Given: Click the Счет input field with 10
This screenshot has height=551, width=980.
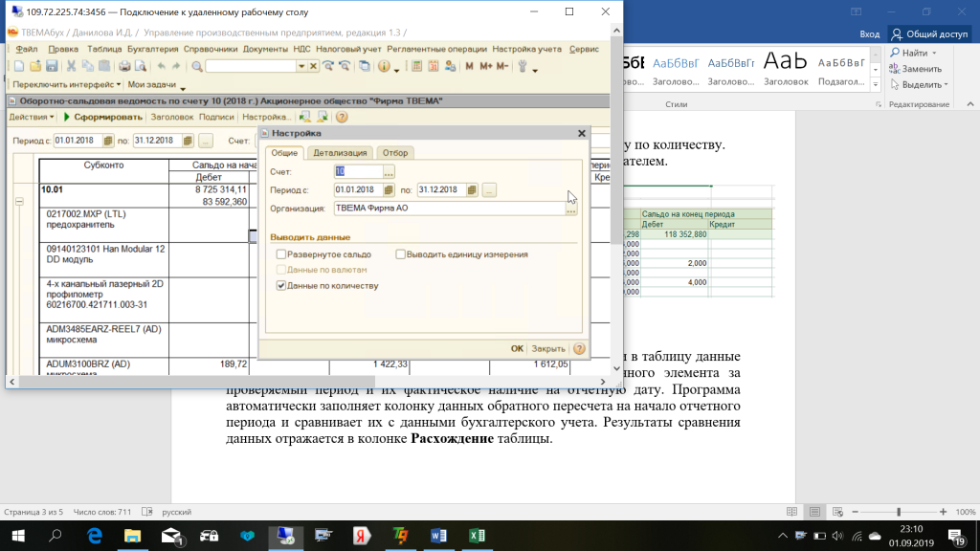Looking at the screenshot, I should pos(358,172).
